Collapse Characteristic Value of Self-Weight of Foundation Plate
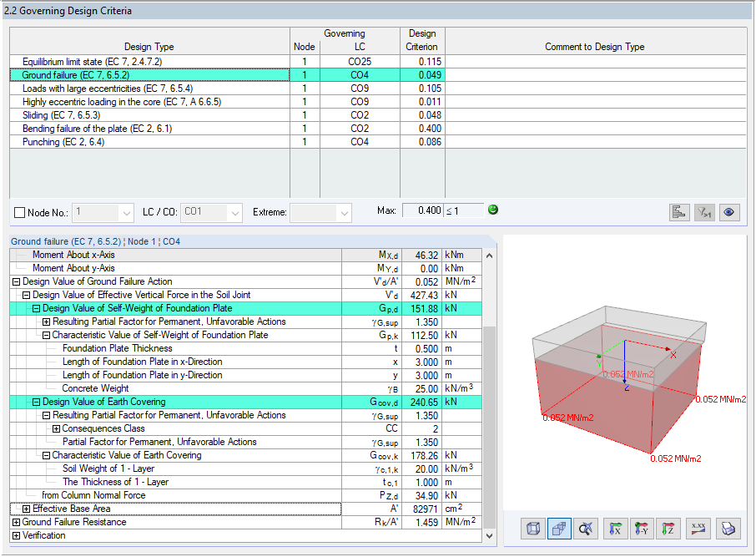Screen dimensions: 756x557 46,336
